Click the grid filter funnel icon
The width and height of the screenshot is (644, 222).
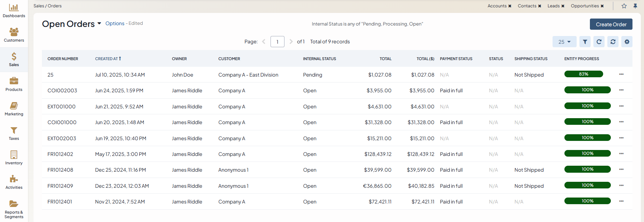click(x=585, y=42)
